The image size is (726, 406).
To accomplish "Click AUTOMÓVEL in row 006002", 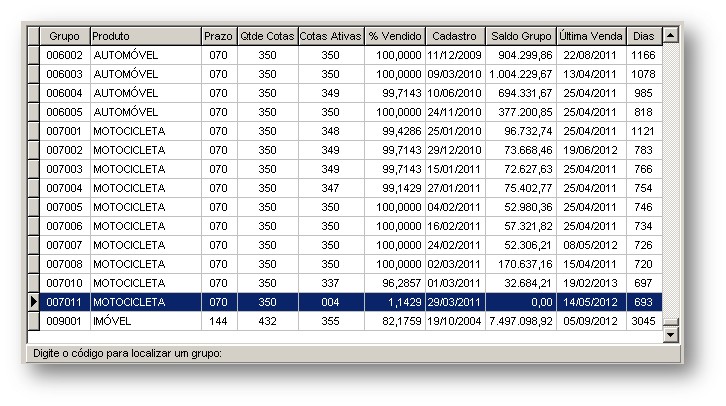I will point(146,55).
